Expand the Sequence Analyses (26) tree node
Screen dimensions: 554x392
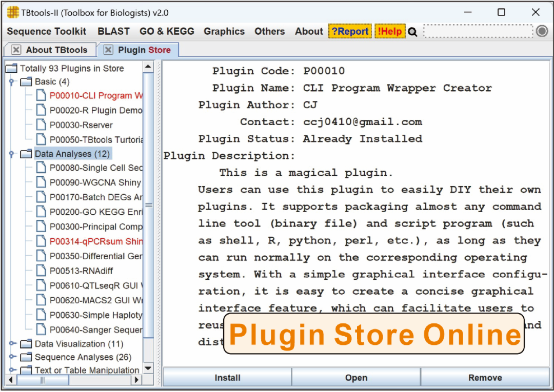12,357
